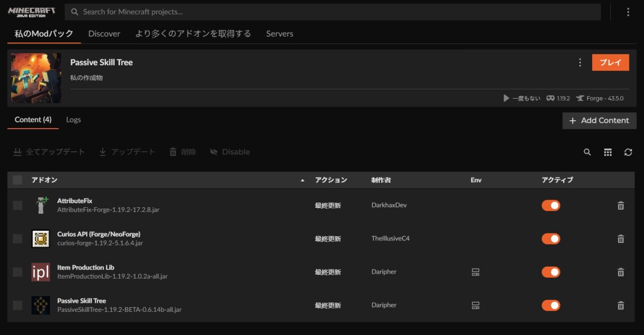Check the Passive Skill Tree row checkbox
The width and height of the screenshot is (644, 335).
pyautogui.click(x=18, y=305)
